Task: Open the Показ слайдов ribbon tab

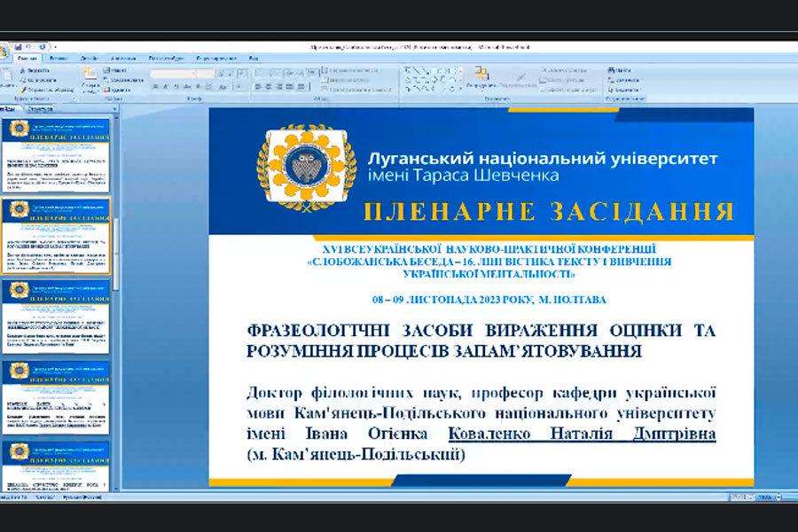Action: (166, 59)
